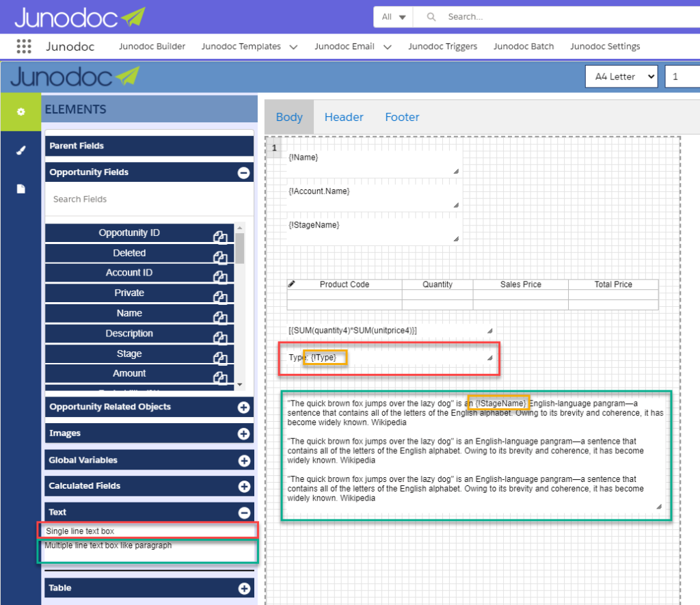Click the copy icon beside Private field

click(x=220, y=297)
